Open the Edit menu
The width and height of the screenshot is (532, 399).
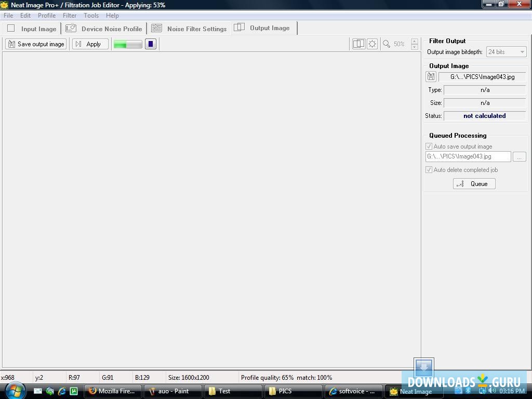(25, 16)
